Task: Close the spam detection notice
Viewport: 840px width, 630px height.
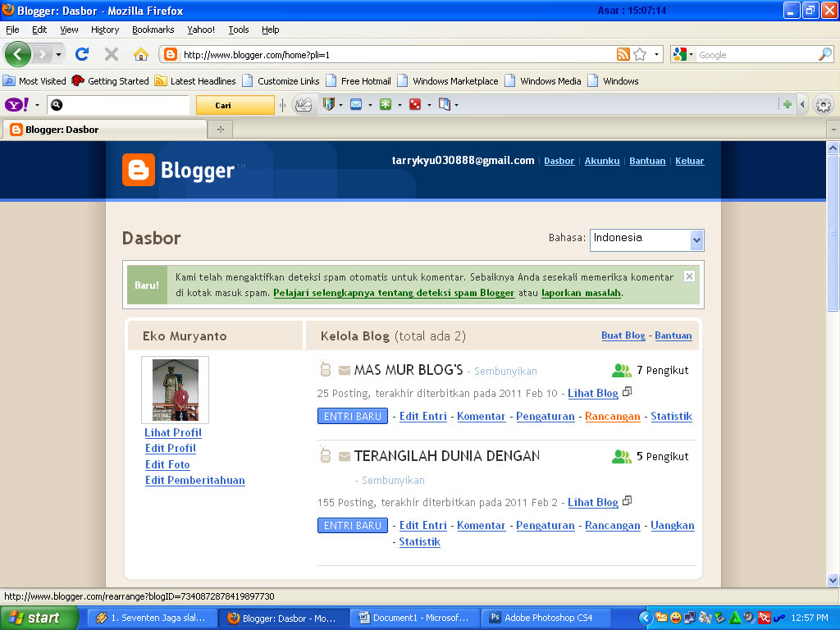Action: (x=689, y=276)
